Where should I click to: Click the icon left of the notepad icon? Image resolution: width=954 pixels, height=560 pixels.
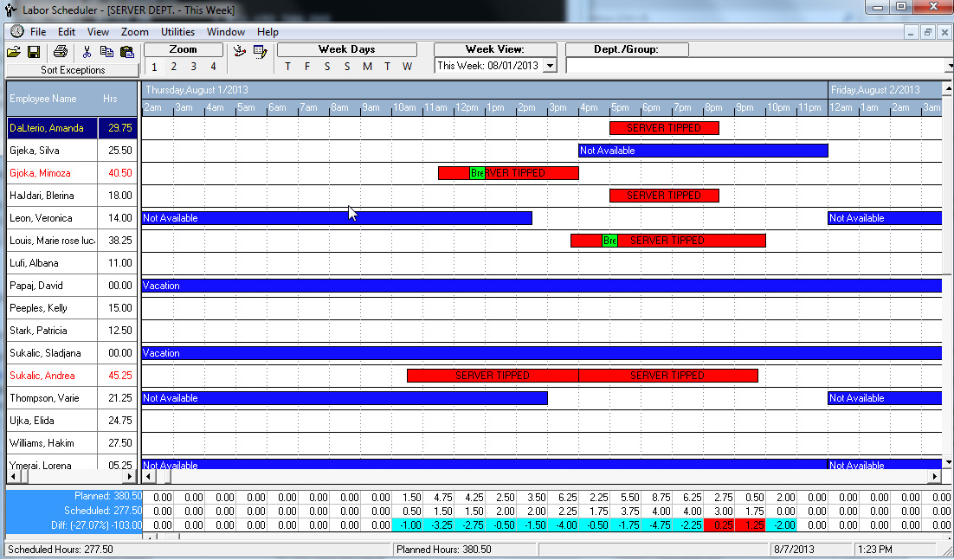click(241, 52)
